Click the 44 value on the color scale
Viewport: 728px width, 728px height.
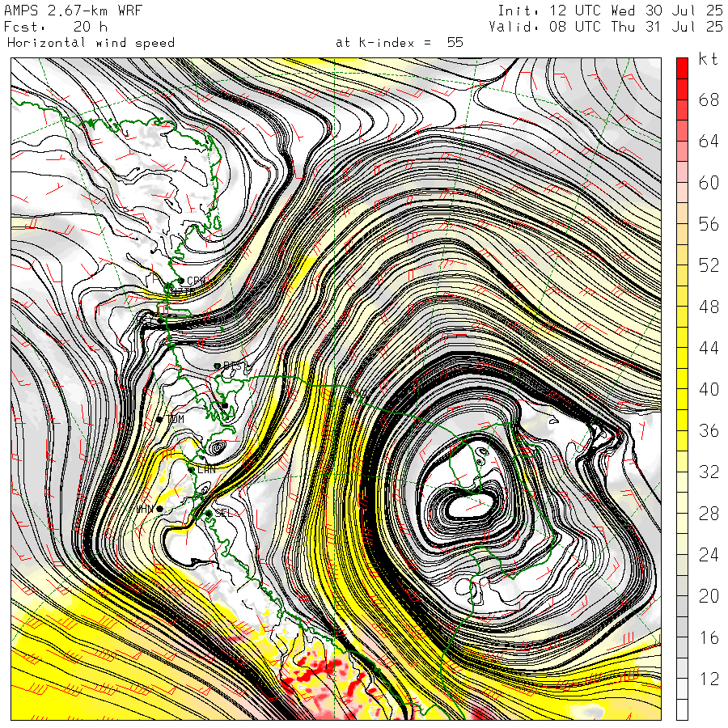click(x=709, y=348)
